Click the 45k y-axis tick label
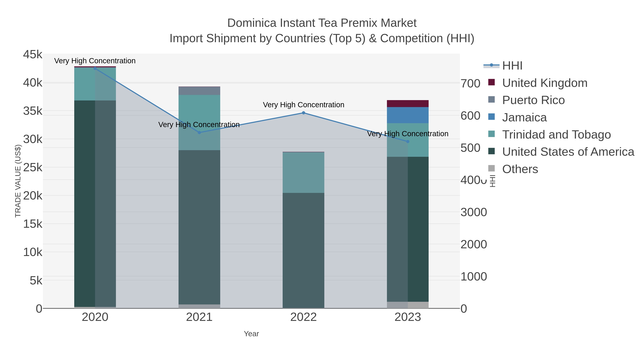 [33, 55]
